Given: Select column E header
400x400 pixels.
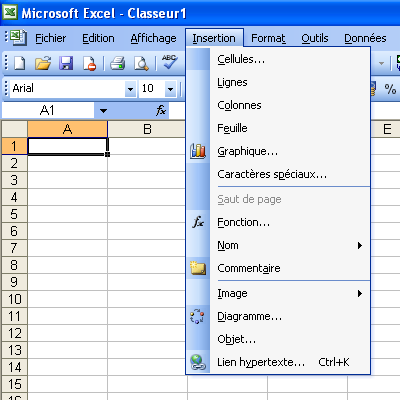Looking at the screenshot, I should (x=386, y=129).
